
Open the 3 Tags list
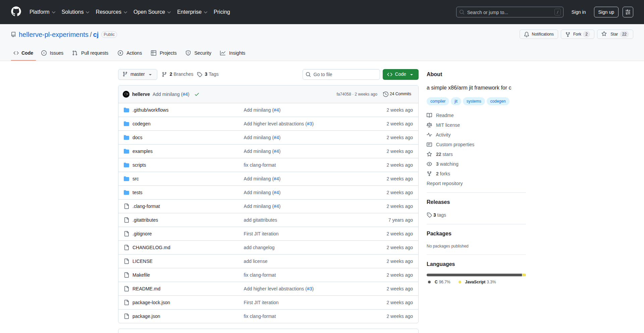click(208, 74)
